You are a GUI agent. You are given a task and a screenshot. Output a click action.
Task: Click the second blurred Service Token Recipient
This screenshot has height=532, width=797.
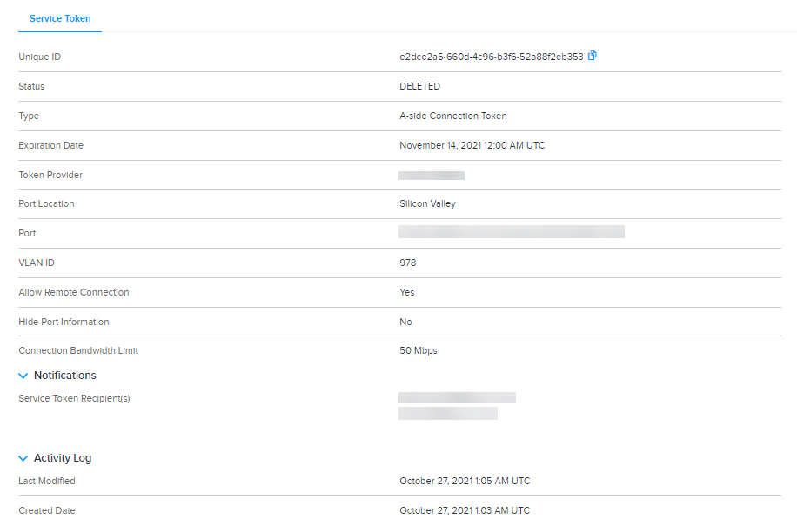tap(448, 414)
